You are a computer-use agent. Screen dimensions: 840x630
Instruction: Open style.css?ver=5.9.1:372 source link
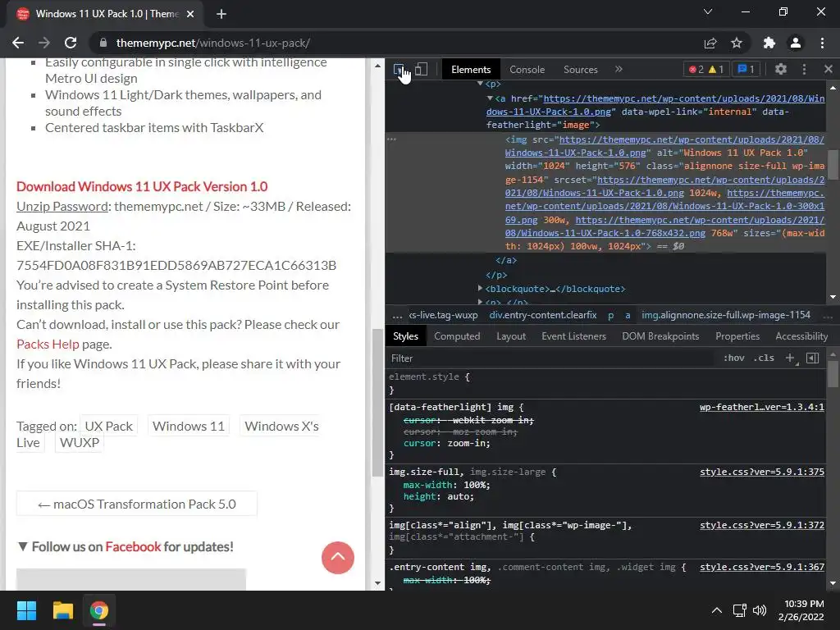(x=762, y=525)
